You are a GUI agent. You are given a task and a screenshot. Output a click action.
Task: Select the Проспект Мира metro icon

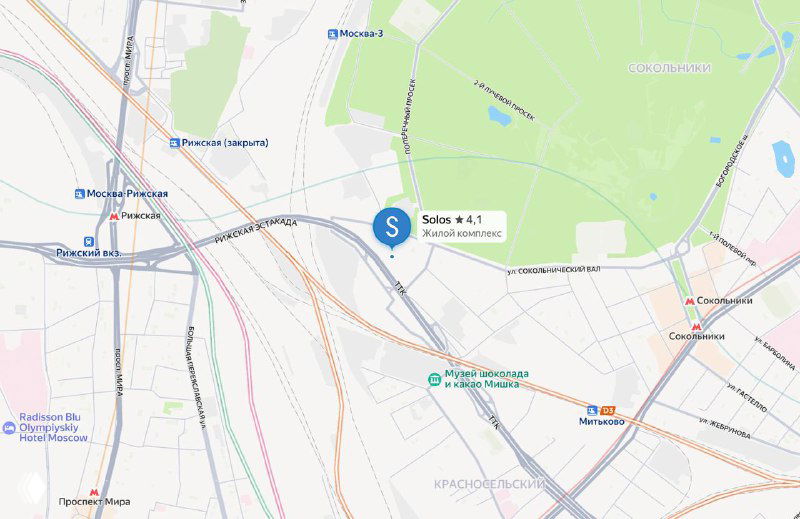point(94,492)
